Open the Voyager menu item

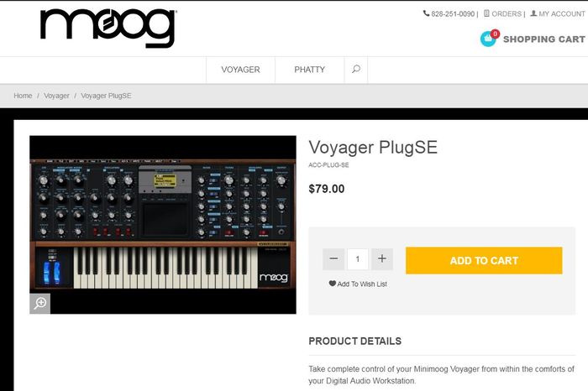click(x=240, y=70)
